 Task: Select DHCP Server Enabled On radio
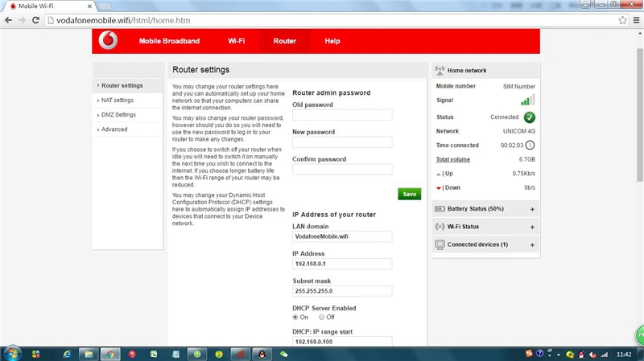point(295,317)
